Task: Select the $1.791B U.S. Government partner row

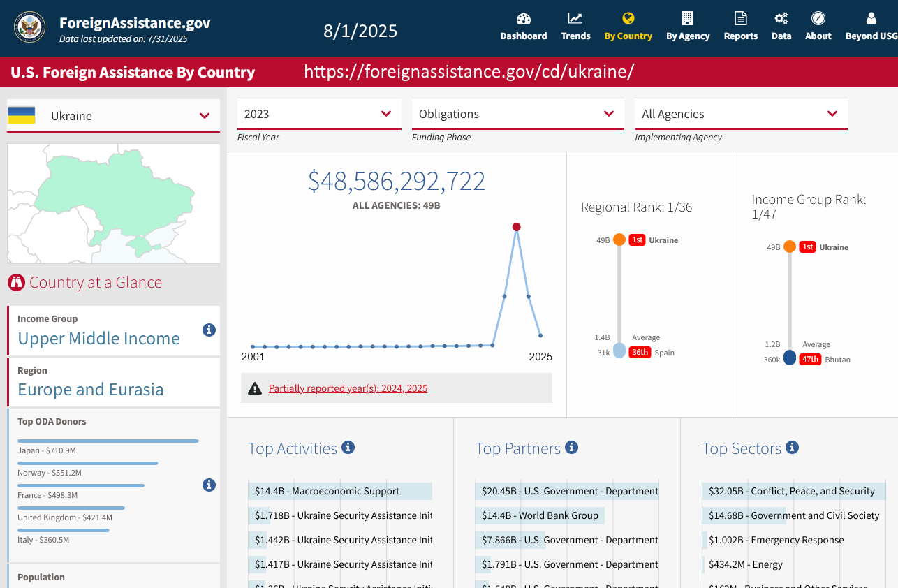Action: tap(567, 564)
